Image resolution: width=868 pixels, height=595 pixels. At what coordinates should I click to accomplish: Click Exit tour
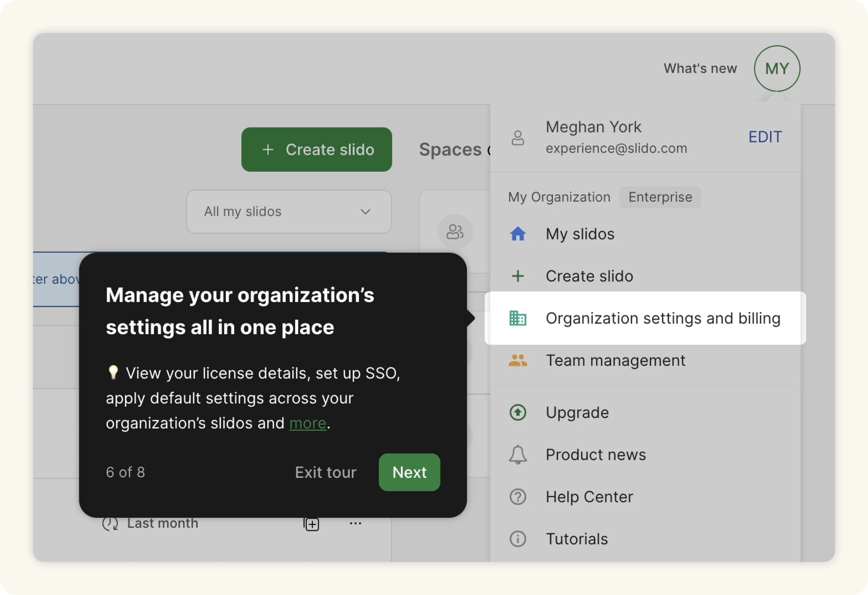325,472
